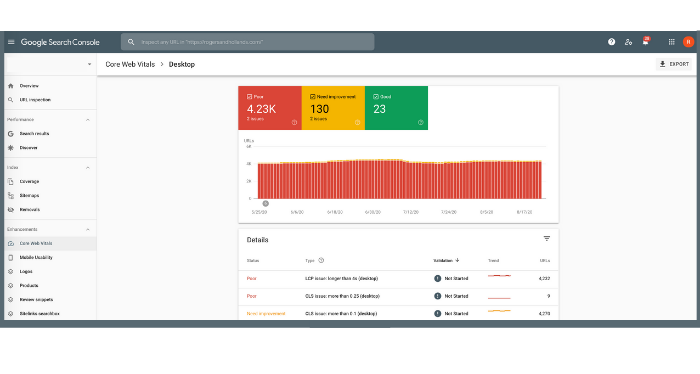The image size is (700, 374).
Task: Click trend sparkline in LCP row
Action: (x=499, y=276)
